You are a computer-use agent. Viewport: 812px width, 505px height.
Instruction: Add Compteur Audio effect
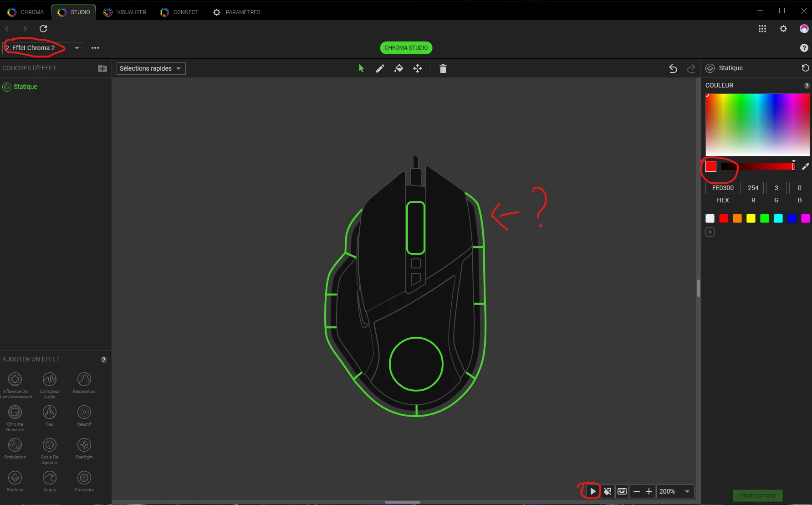pos(50,385)
